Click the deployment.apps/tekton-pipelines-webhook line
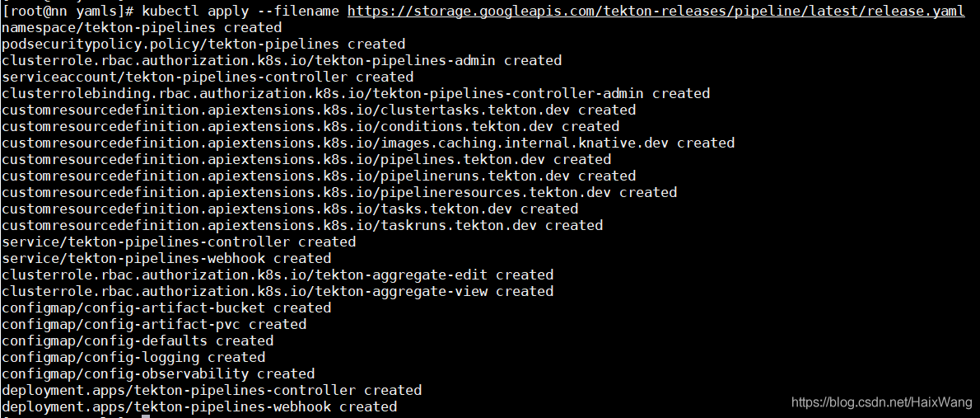Image resolution: width=980 pixels, height=418 pixels. click(x=199, y=406)
